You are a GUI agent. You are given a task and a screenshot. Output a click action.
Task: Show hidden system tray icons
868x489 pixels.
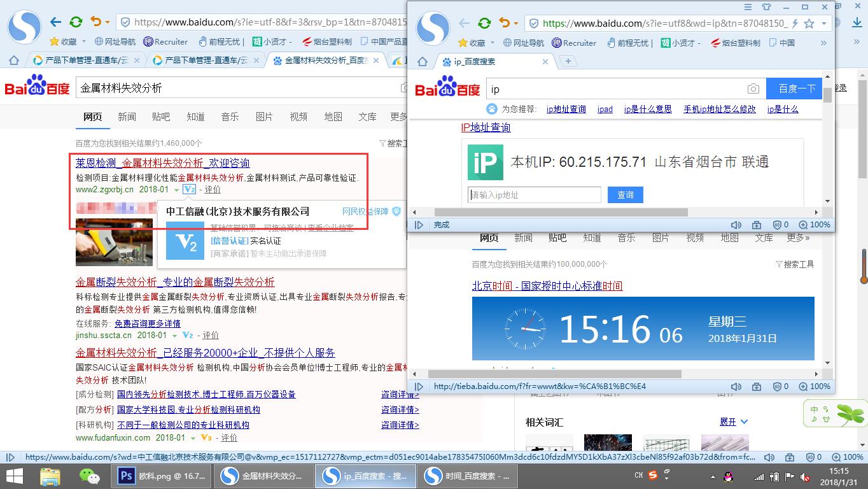[x=713, y=477]
